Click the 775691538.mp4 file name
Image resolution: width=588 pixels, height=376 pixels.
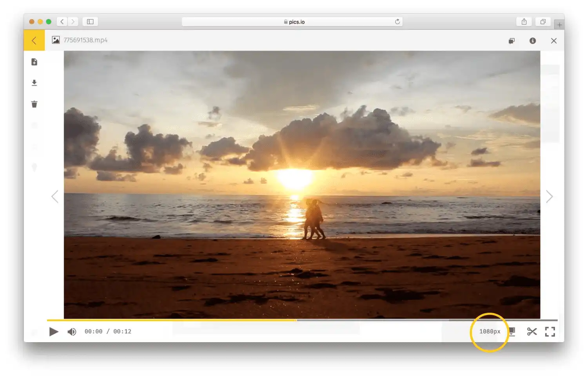click(85, 40)
